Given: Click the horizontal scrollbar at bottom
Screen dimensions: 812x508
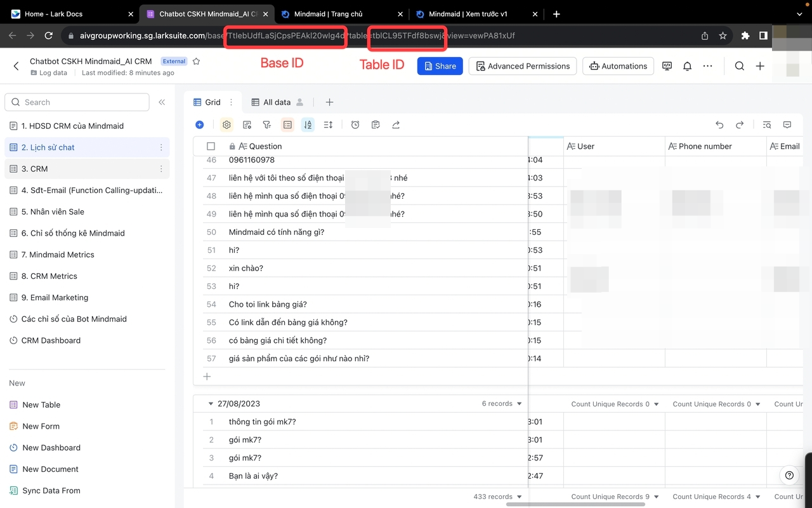Looking at the screenshot, I should [575, 504].
